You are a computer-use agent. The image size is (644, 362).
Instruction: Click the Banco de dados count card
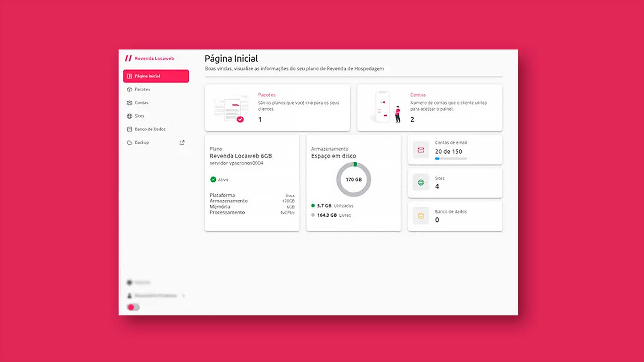tap(455, 216)
